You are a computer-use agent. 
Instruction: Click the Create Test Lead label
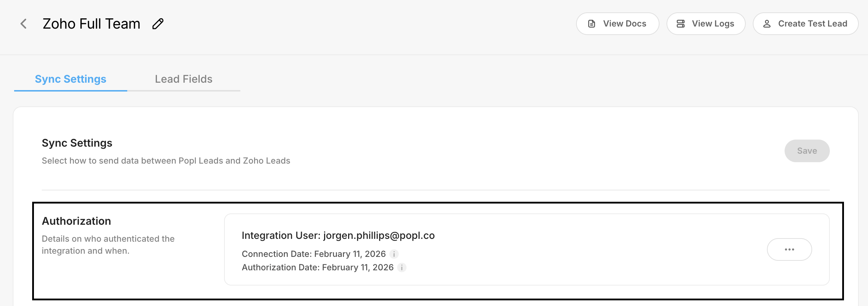click(813, 24)
